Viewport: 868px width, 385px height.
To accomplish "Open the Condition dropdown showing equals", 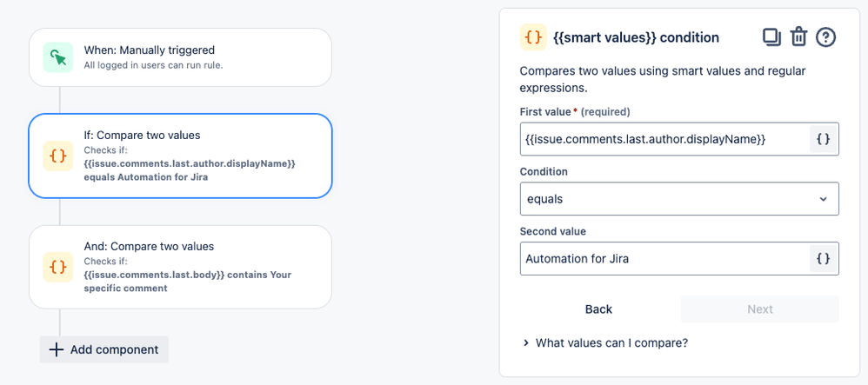I will point(678,199).
